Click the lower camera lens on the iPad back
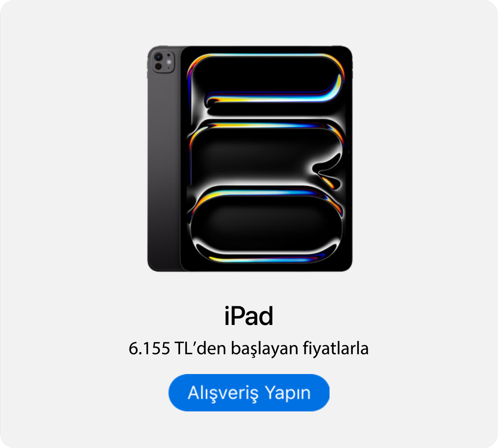 pos(158,67)
